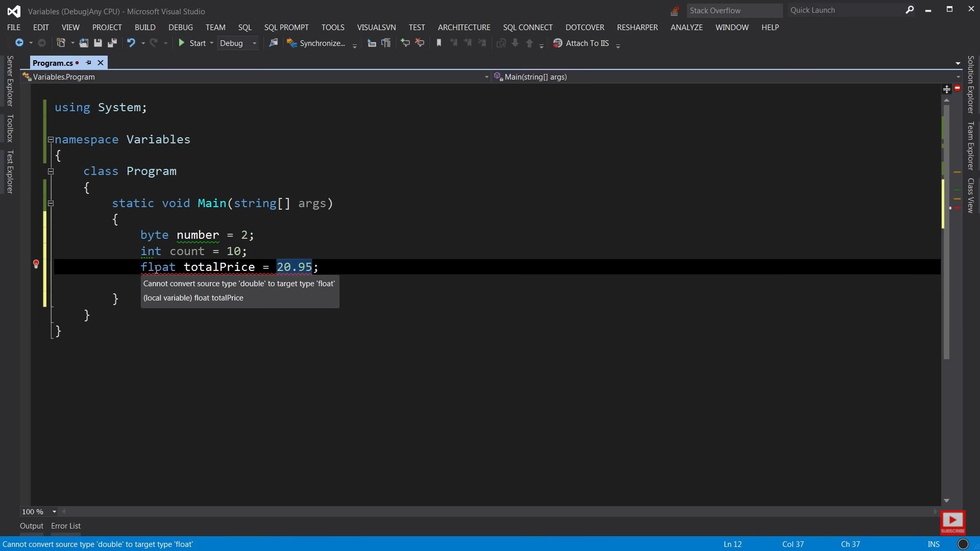Toggle a bookmark with the bookmark icon
The height and width of the screenshot is (551, 980).
point(439,43)
